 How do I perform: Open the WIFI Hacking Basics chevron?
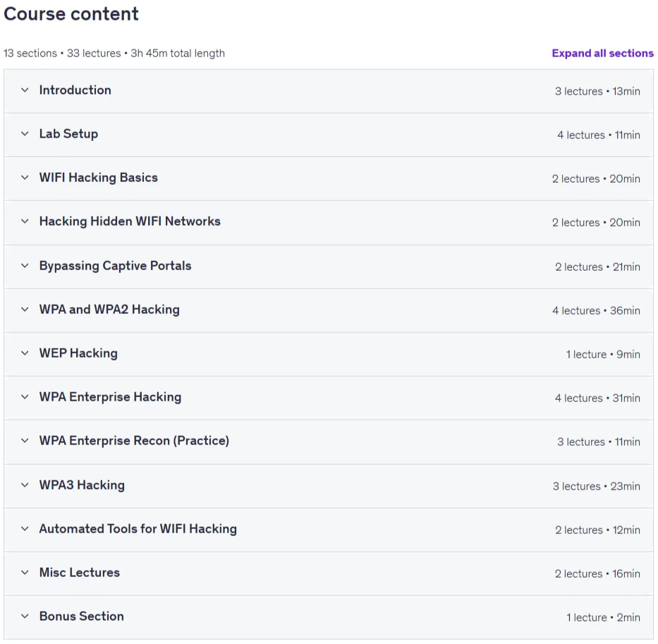25,178
